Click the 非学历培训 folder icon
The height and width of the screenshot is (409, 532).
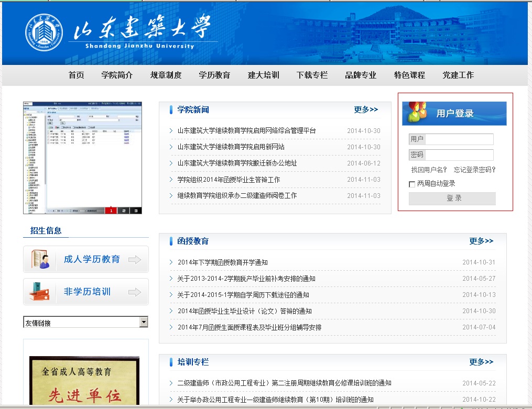point(41,292)
